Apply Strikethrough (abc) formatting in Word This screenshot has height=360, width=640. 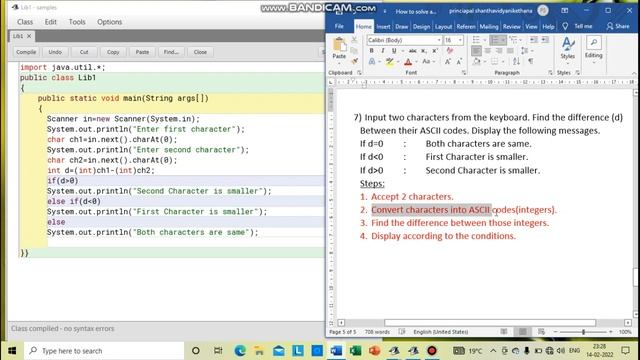pyautogui.click(x=413, y=51)
